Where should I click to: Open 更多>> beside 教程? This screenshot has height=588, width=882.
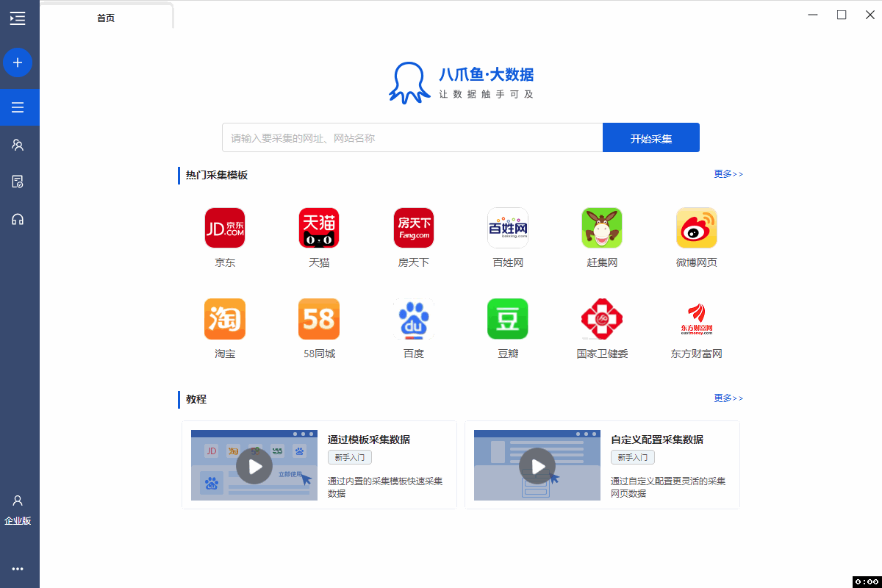point(728,398)
